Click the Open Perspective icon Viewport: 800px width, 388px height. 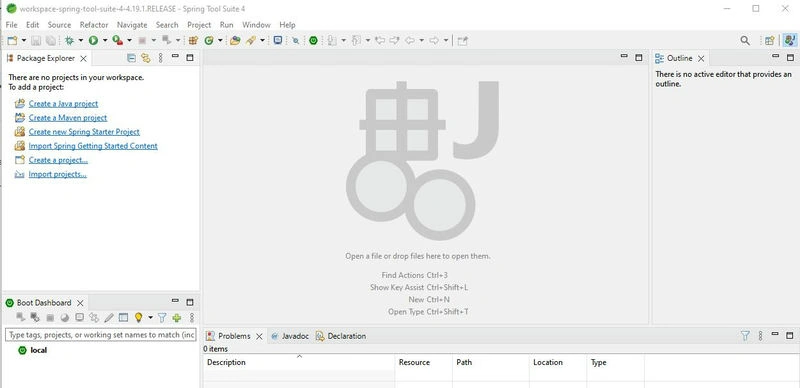coord(769,40)
